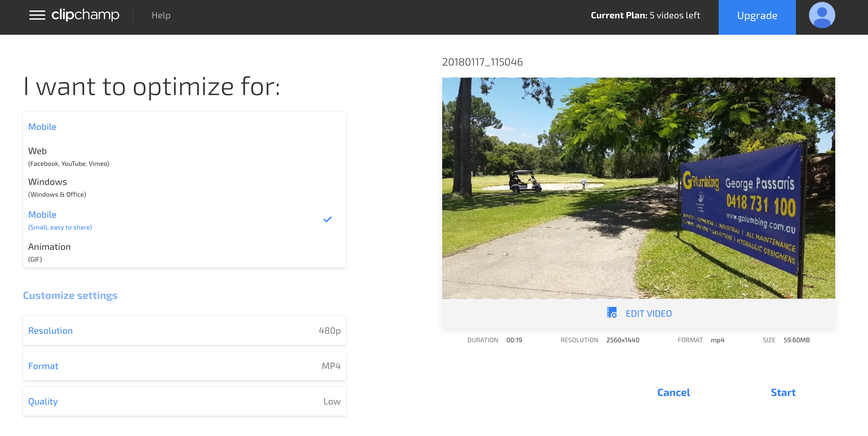The height and width of the screenshot is (436, 868).
Task: Open the hamburger menu icon
Action: [x=37, y=15]
